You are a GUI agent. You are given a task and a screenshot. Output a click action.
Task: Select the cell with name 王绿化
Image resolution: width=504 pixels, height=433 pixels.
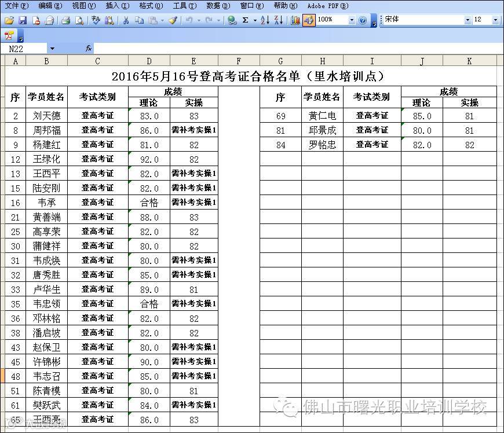point(46,159)
